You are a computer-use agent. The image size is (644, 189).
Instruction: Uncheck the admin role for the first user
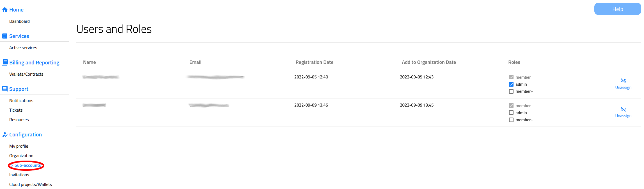click(x=511, y=84)
